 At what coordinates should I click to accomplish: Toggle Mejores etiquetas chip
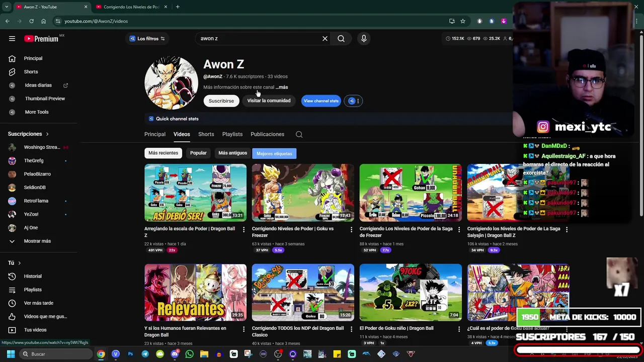coord(274,153)
